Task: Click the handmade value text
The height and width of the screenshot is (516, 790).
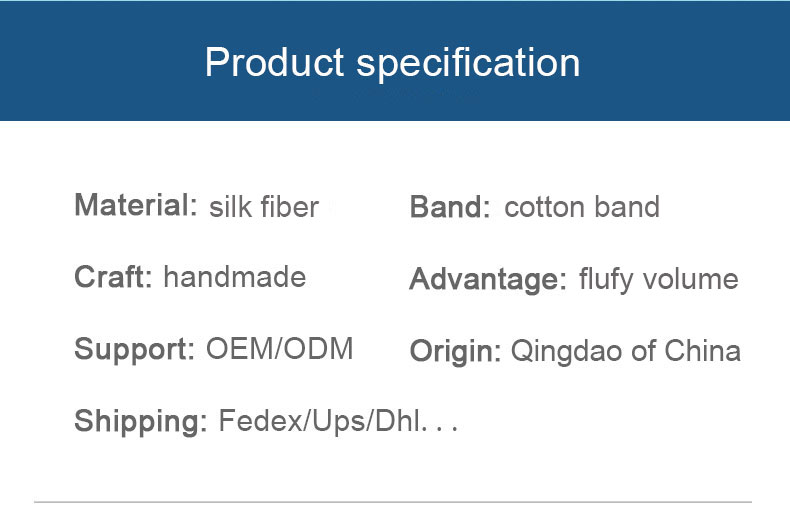Action: coord(235,277)
